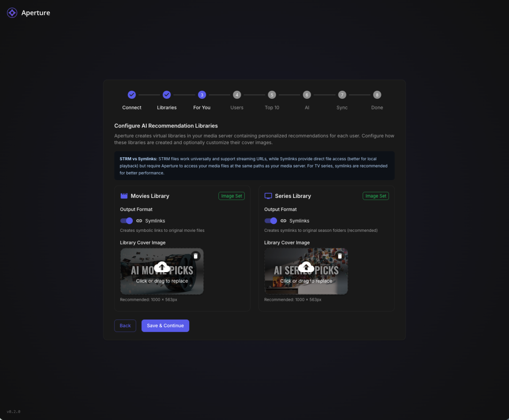Click the upload cloud icon on the series cover
Viewport: 509px width, 420px height.
[x=306, y=267]
